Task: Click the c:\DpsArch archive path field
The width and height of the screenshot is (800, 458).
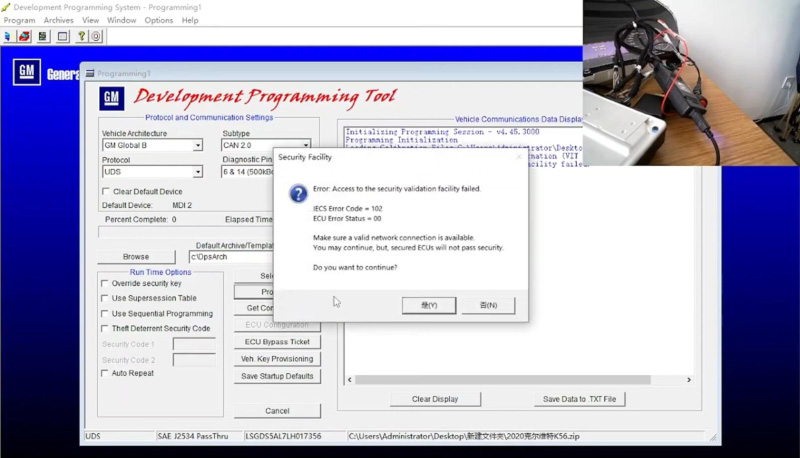Action: pyautogui.click(x=231, y=257)
